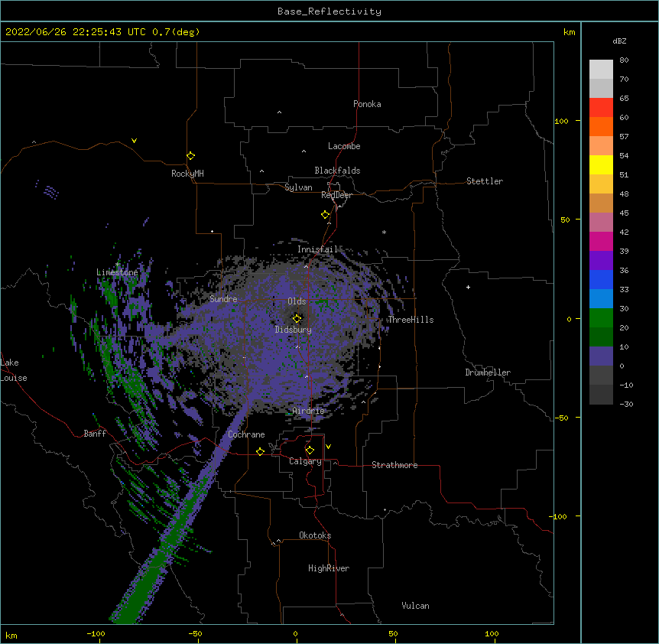
Task: Click the RockyMH label
Action: click(x=187, y=174)
